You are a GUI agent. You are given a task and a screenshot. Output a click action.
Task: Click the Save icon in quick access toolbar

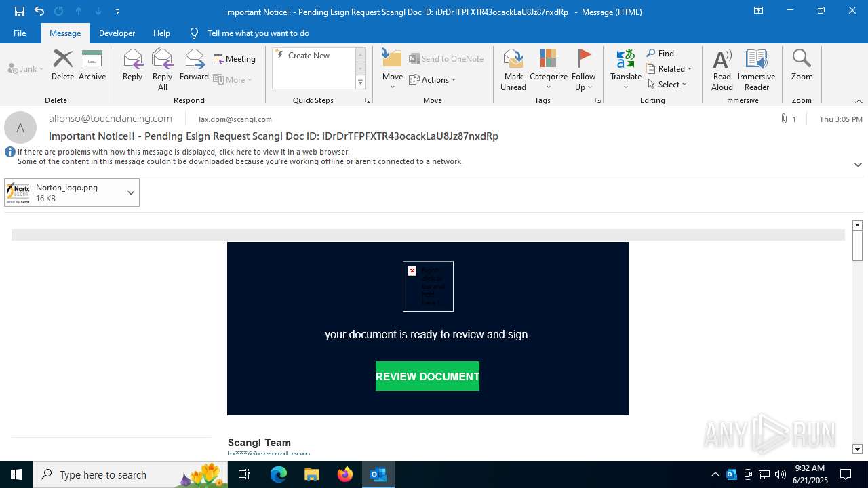(20, 12)
